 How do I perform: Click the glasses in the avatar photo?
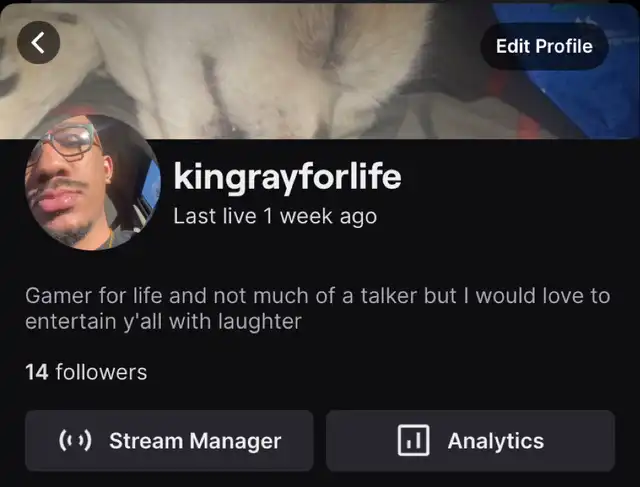pos(71,142)
